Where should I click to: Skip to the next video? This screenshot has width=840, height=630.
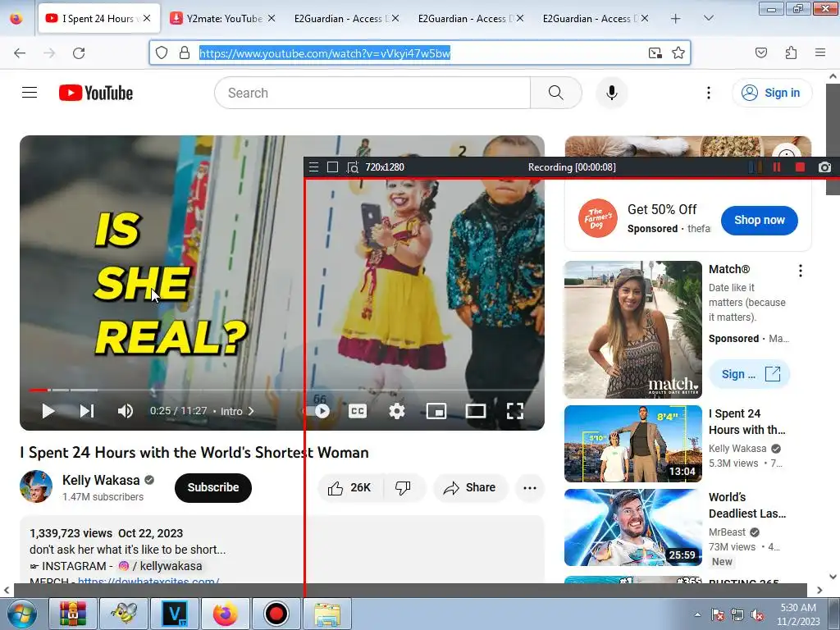[x=87, y=411]
